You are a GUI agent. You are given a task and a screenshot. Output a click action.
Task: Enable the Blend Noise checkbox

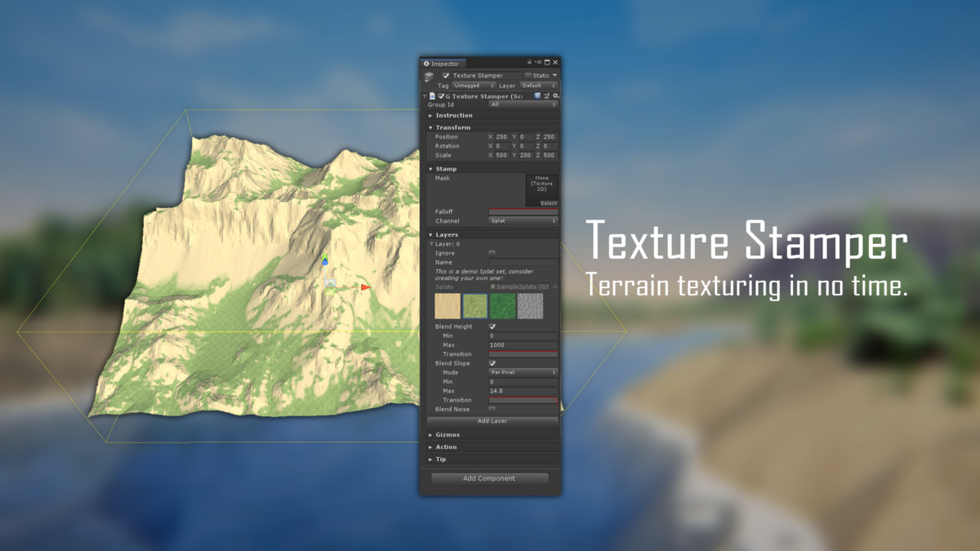tap(492, 409)
